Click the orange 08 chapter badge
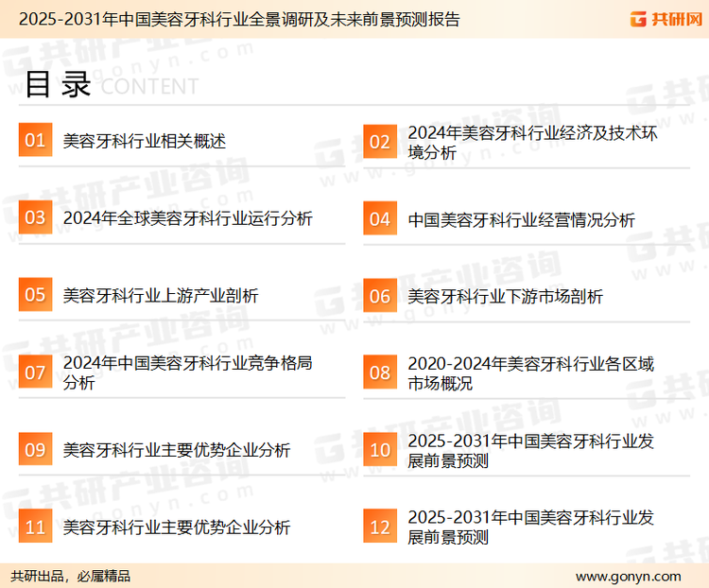This screenshot has width=709, height=588. point(380,372)
